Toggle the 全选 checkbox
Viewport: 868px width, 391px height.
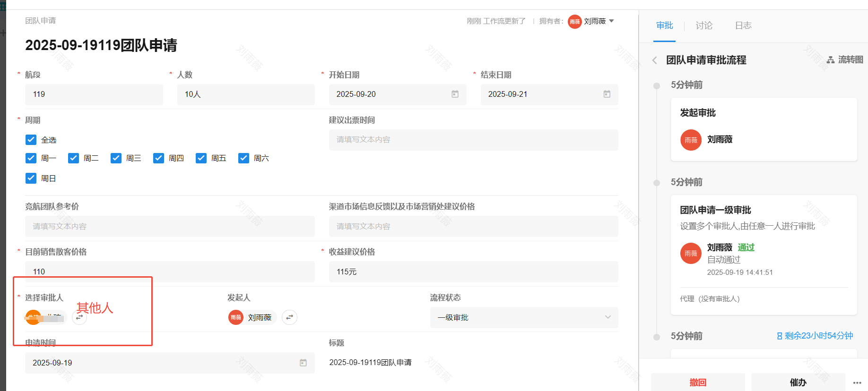31,140
